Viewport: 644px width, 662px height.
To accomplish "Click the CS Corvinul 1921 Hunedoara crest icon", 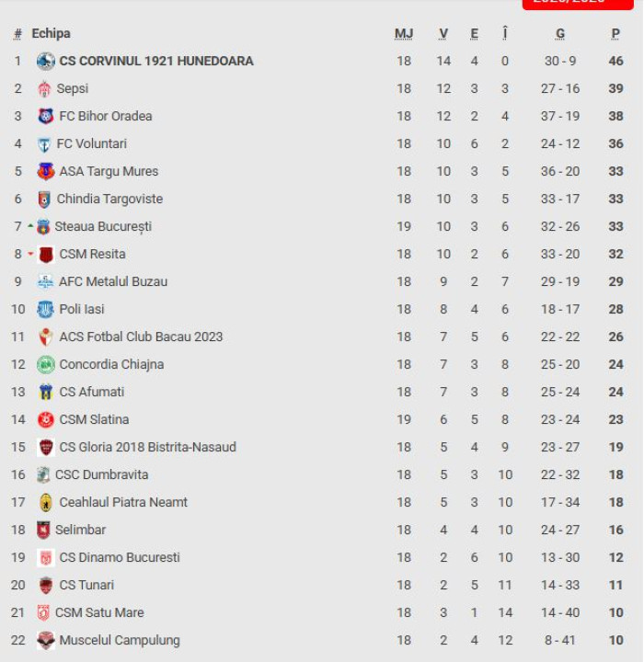I will (45, 62).
